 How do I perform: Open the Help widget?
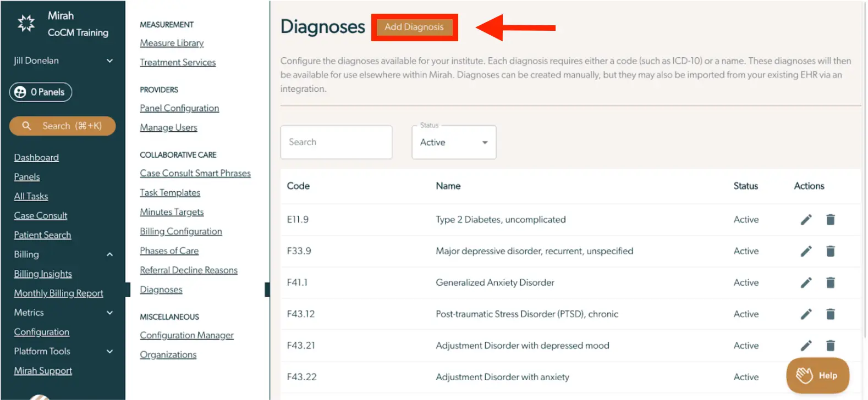[818, 375]
